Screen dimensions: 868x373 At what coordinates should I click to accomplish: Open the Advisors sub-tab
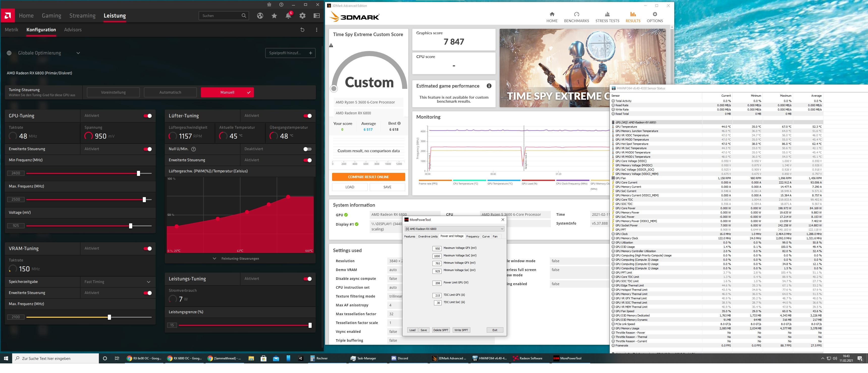(73, 30)
